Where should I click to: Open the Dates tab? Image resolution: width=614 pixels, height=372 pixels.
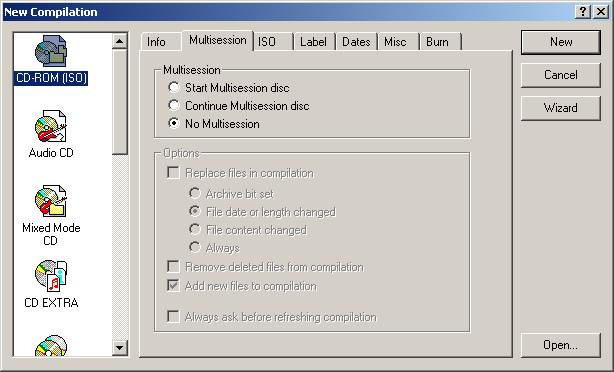pos(356,42)
